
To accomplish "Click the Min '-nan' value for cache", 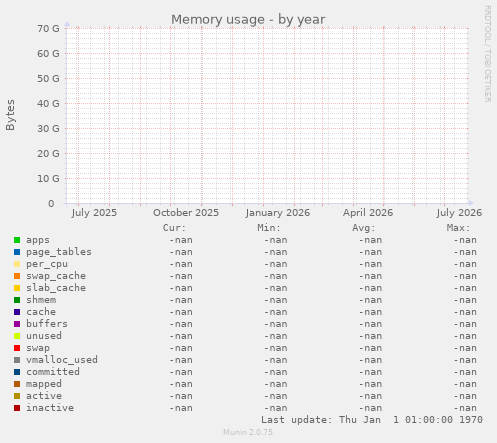I will [276, 312].
